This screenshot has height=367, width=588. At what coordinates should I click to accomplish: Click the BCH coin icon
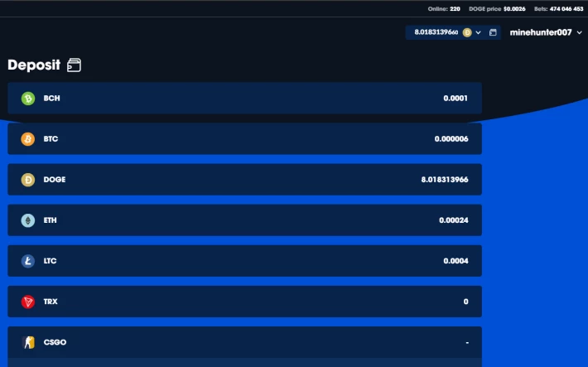[28, 99]
